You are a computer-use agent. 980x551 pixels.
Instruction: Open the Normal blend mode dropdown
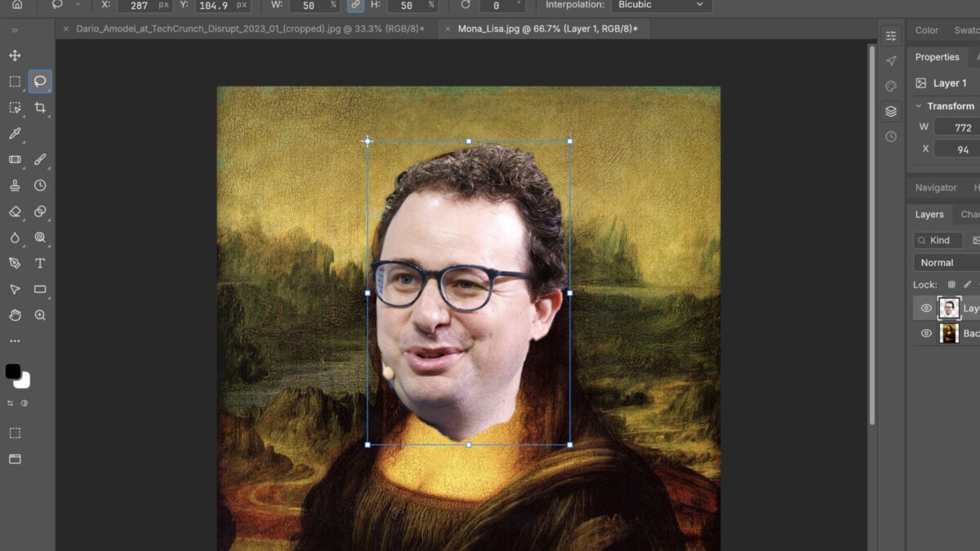(x=947, y=263)
